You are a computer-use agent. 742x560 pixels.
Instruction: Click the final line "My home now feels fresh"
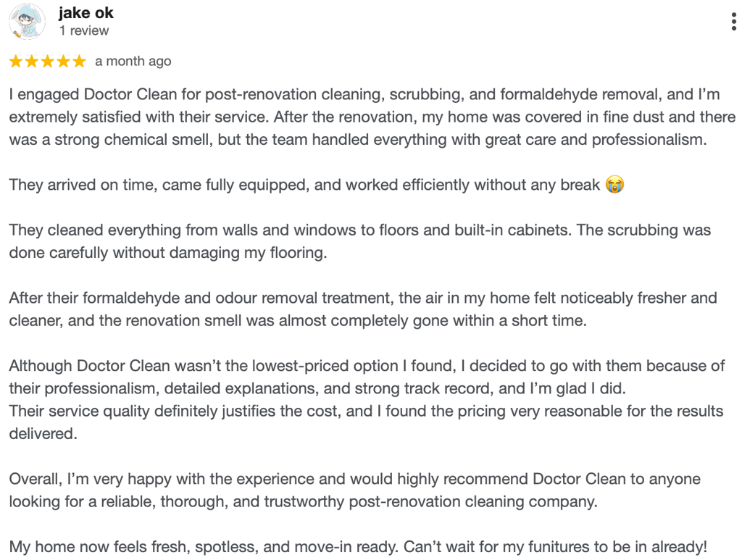coord(357,547)
